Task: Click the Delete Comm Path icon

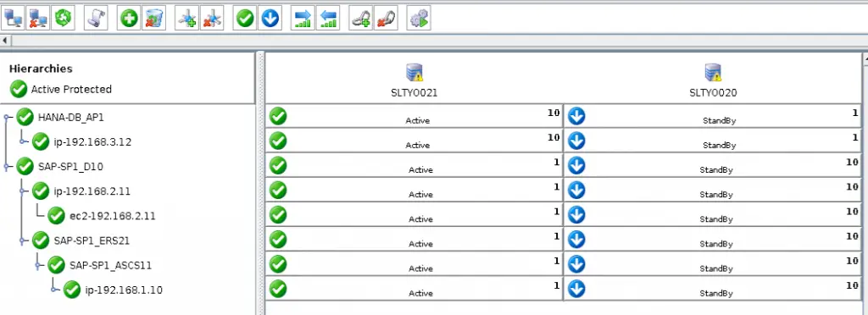Action: click(x=211, y=19)
